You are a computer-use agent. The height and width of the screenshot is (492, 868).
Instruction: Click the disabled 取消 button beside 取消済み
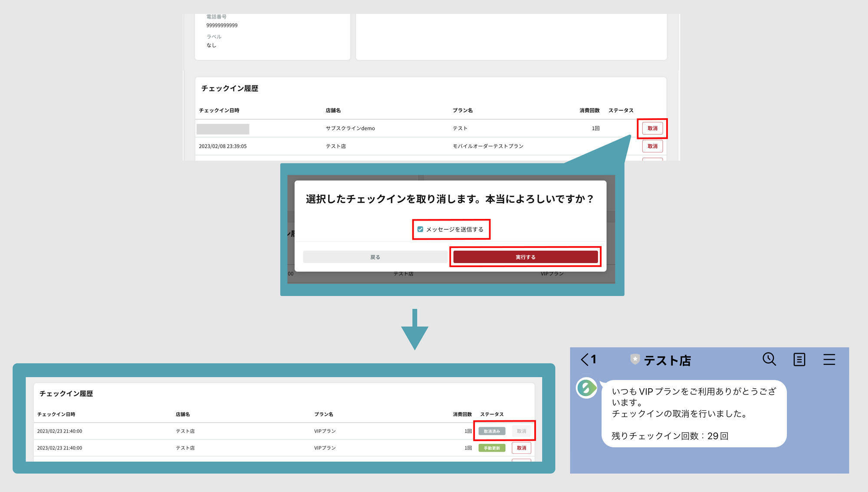[521, 431]
